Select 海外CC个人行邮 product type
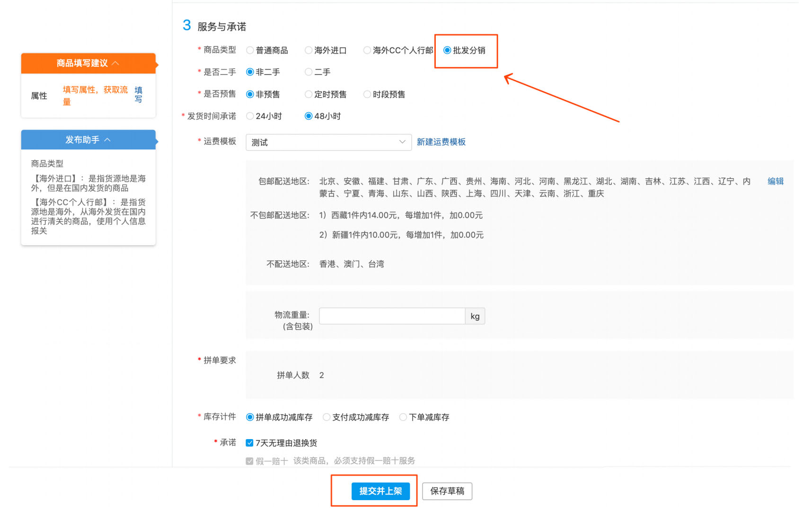 [x=367, y=50]
